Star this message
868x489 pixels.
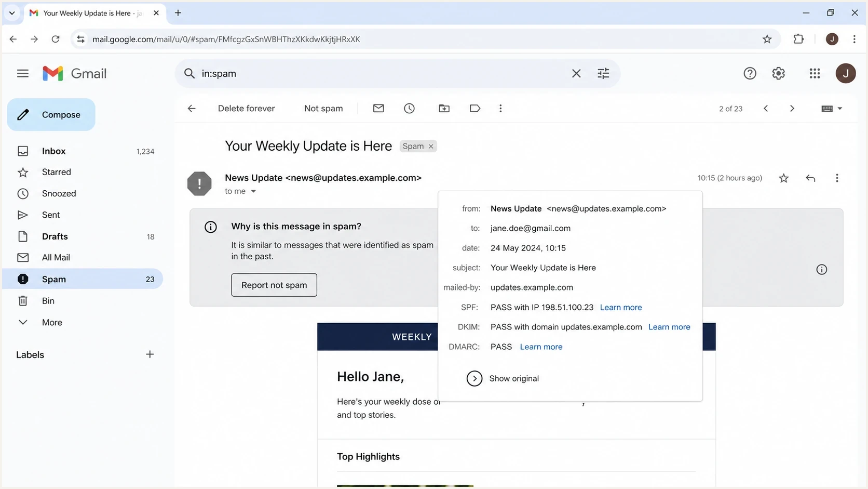tap(784, 178)
